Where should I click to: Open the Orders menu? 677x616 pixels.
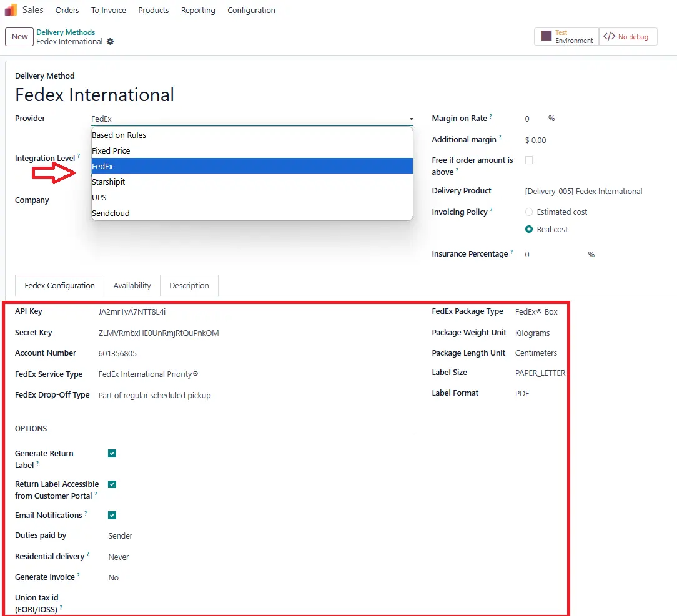[x=67, y=11]
